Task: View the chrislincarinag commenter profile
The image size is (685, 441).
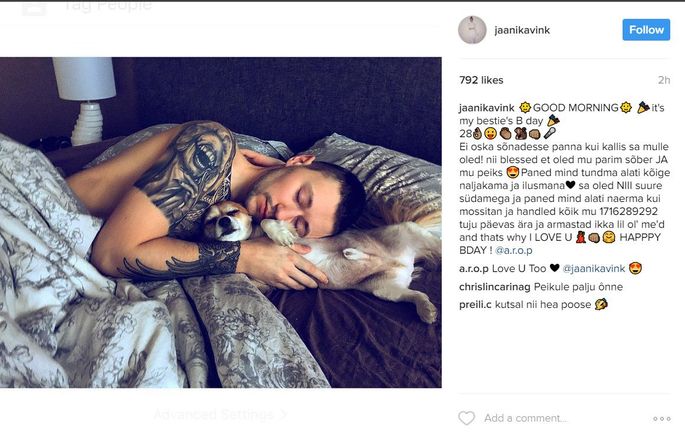Action: coord(495,287)
